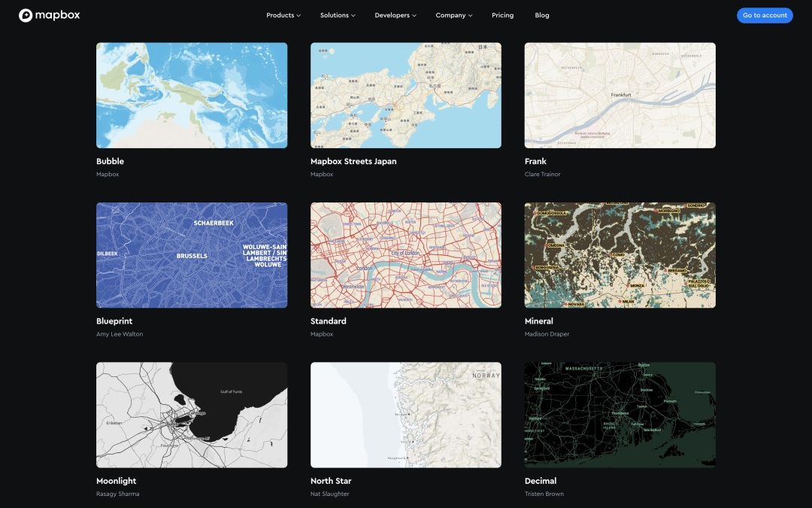Expand the Products dropdown menu

[283, 15]
